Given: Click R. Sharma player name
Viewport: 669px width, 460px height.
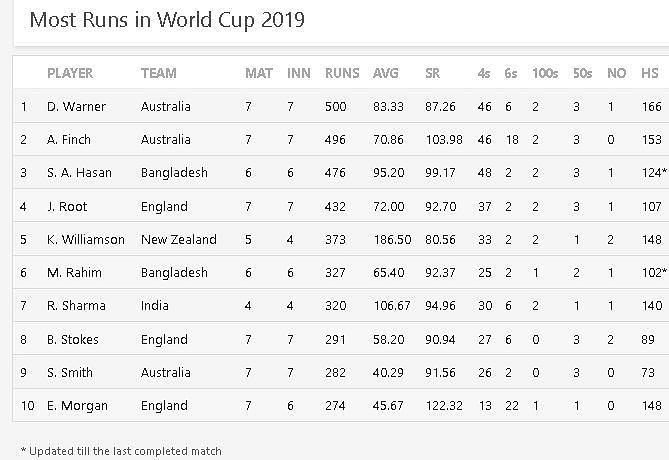Looking at the screenshot, I should click(76, 306).
